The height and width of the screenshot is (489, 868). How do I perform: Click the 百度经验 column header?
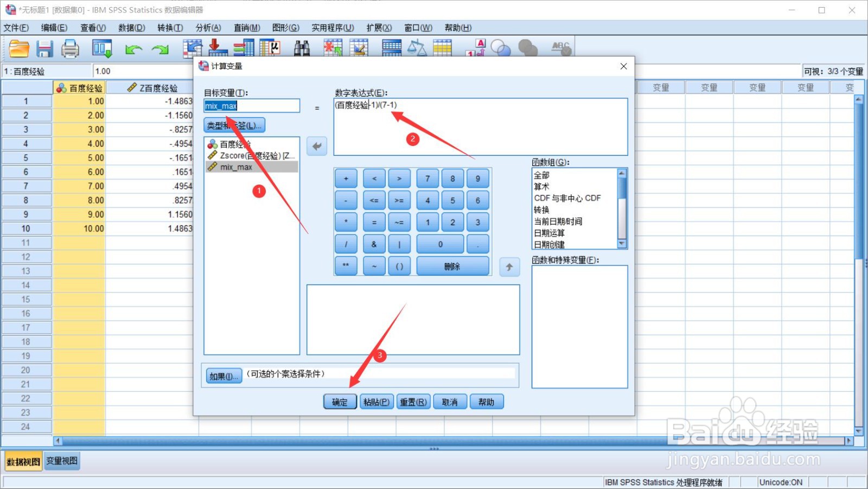click(79, 88)
